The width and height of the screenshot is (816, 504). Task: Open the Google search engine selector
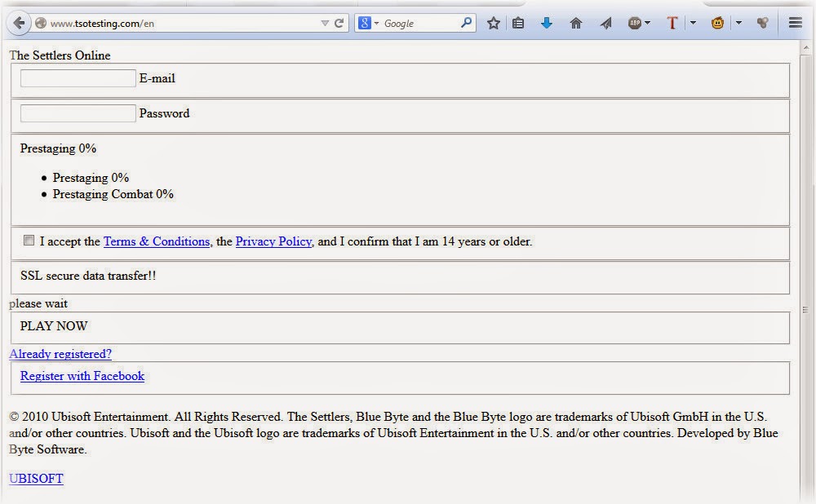(368, 24)
